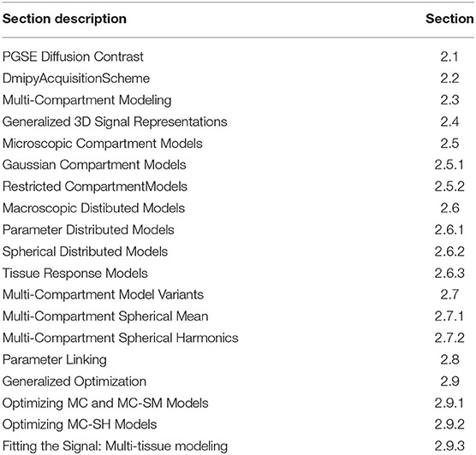Viewport: 476px width, 455px height.
Task: Click 'Generalized 3D Signal Representations'
Action: pos(115,121)
